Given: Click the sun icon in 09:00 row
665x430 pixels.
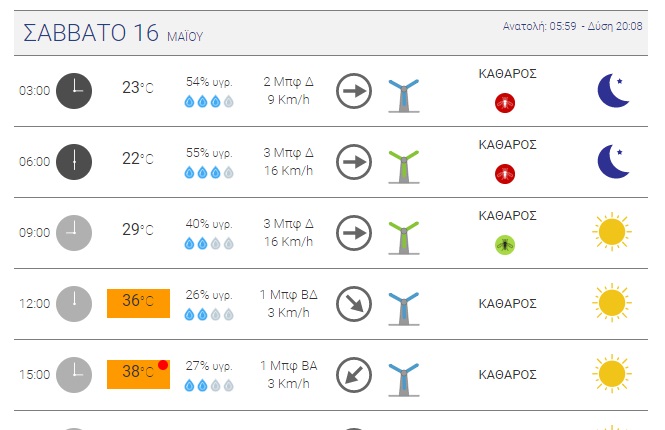Looking at the screenshot, I should pos(612,232).
